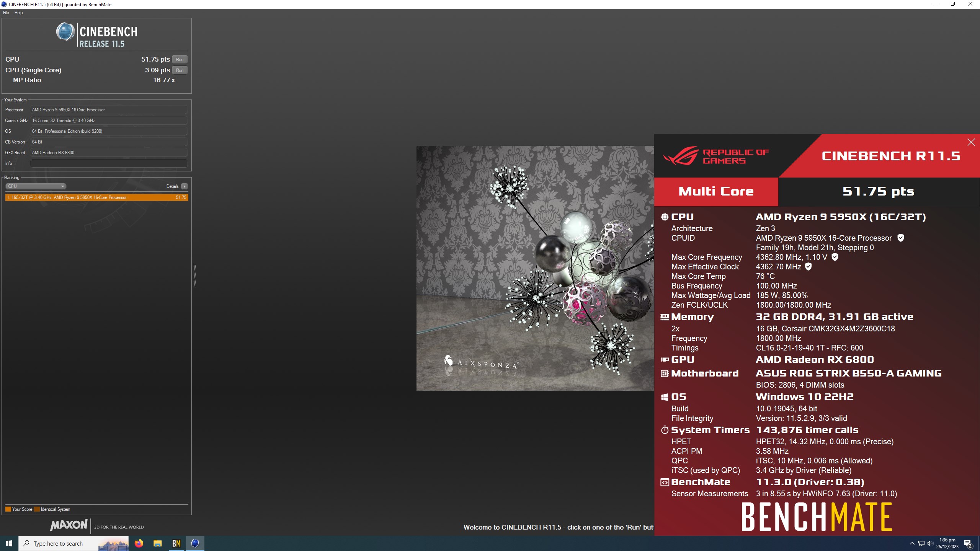Screen dimensions: 980x551
Task: Show hidden system tray icons
Action: coord(912,543)
